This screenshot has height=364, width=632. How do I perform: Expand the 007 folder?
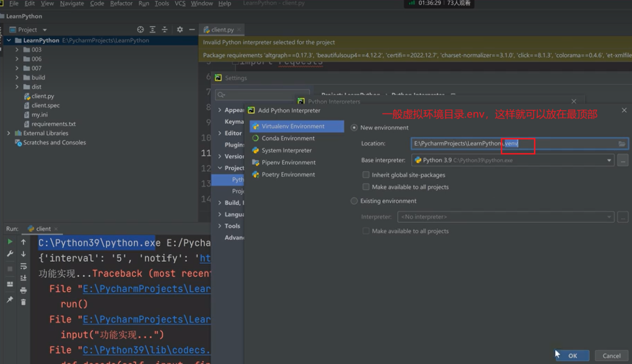[17, 68]
